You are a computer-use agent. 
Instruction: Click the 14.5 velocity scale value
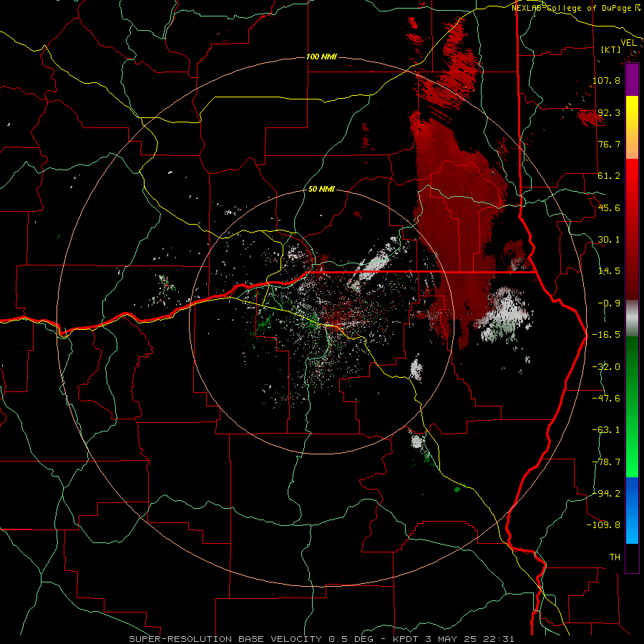(x=609, y=271)
